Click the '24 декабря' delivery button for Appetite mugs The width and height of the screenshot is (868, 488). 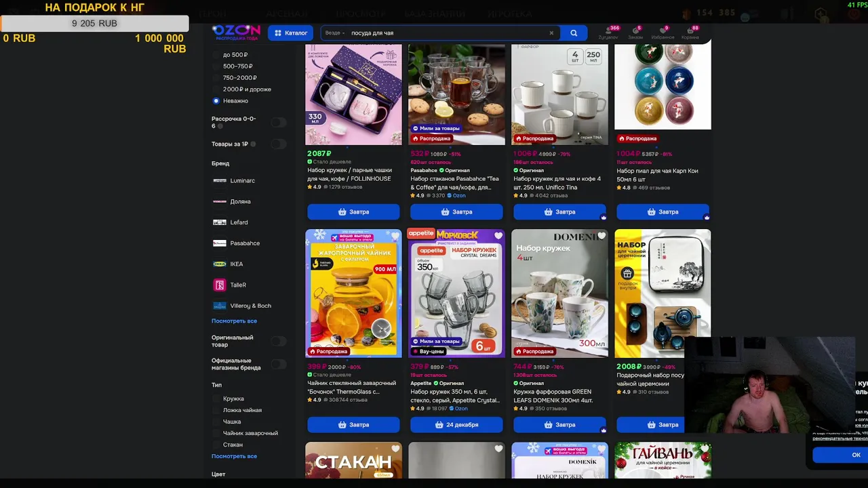coord(456,425)
